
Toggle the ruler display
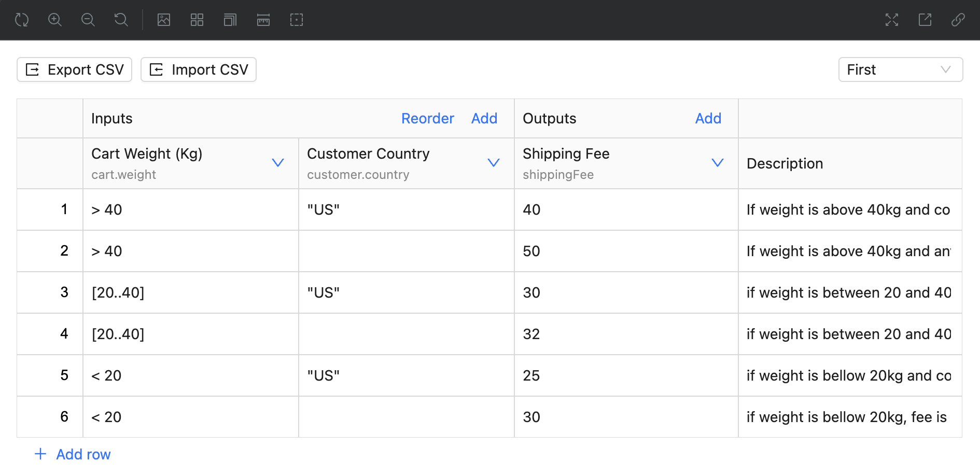point(263,20)
